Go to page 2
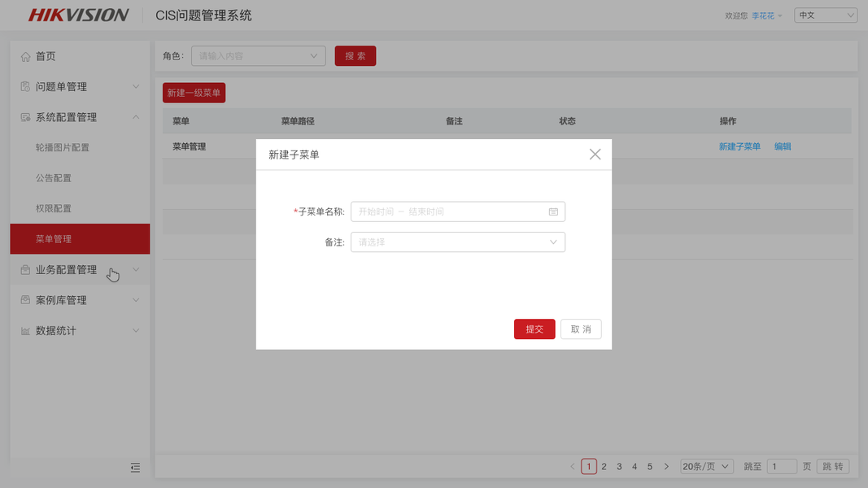Screen dimensions: 868x488 coord(604,466)
